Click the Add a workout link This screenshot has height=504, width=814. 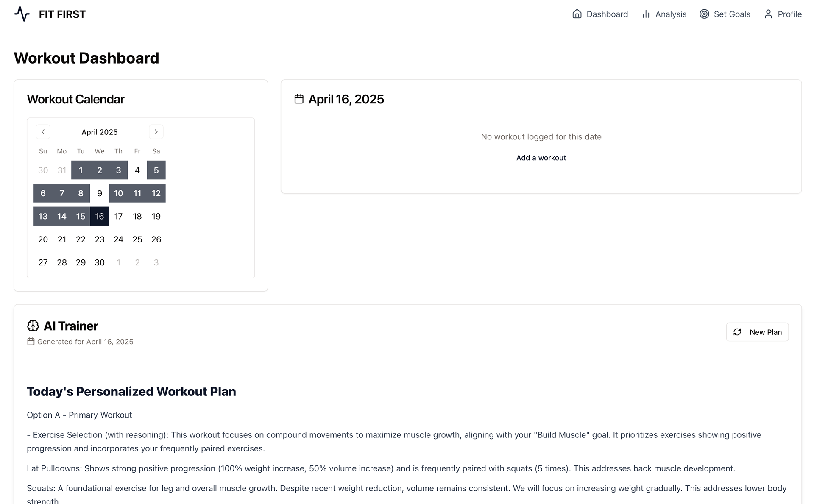tap(541, 158)
